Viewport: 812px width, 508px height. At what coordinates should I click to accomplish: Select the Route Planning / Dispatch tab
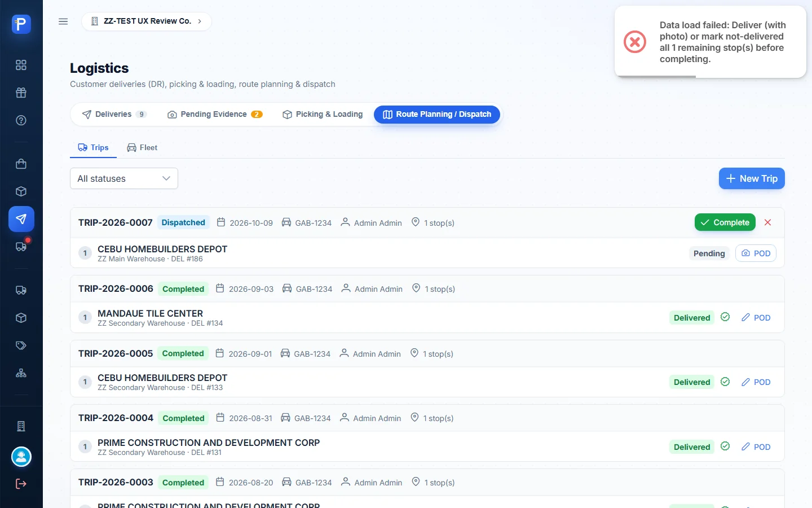tap(437, 114)
